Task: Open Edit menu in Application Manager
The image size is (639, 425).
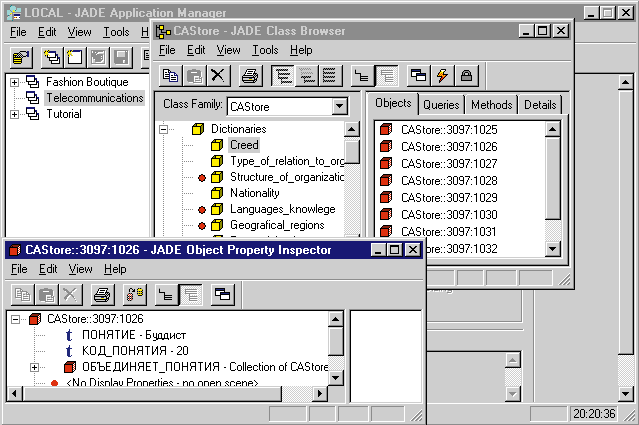Action: pos(47,32)
